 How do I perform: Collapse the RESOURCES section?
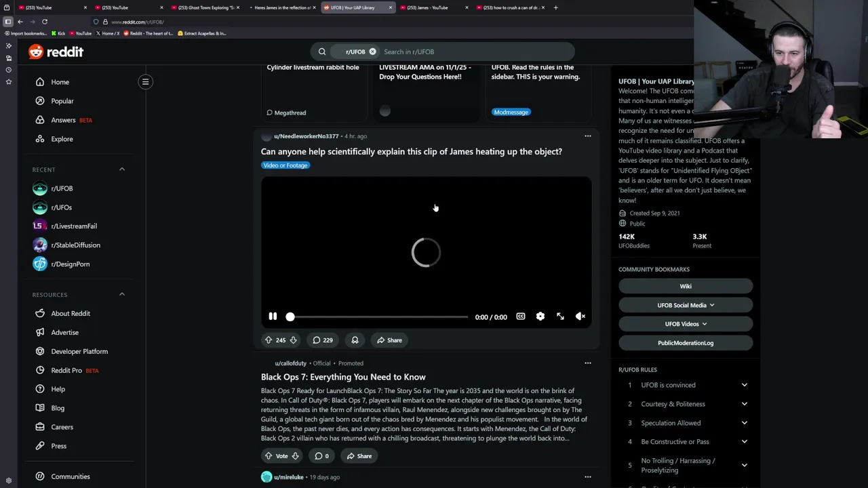(x=122, y=294)
